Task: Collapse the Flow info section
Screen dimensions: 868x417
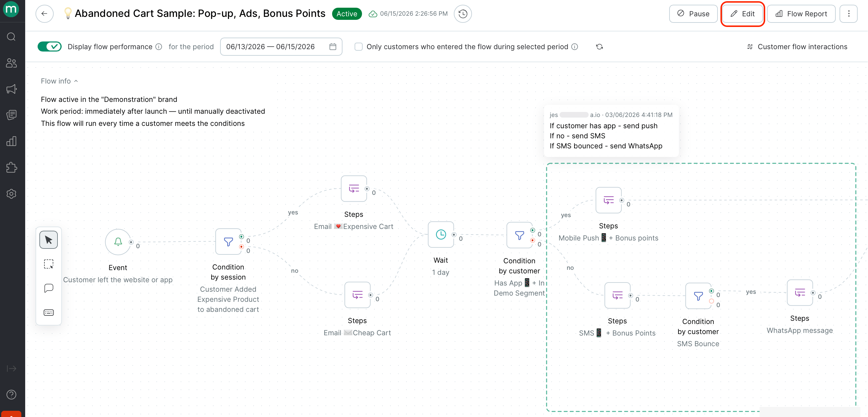Action: (x=59, y=81)
